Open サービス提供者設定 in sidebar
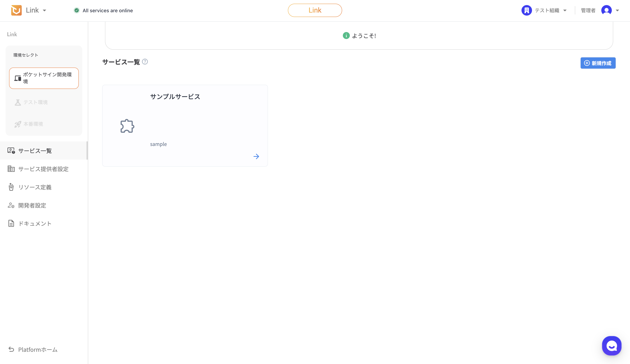Viewport: 630px width, 364px height. coord(43,169)
